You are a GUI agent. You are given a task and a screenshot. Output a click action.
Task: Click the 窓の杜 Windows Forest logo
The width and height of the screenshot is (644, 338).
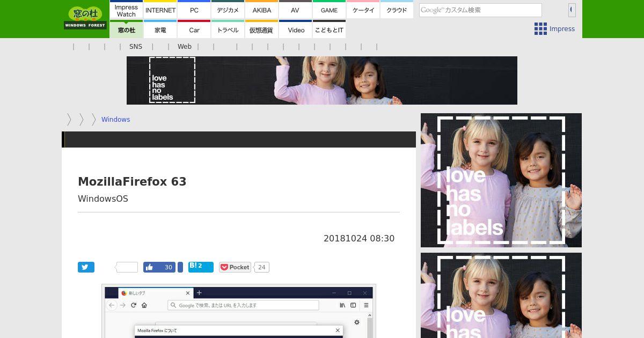tap(85, 18)
